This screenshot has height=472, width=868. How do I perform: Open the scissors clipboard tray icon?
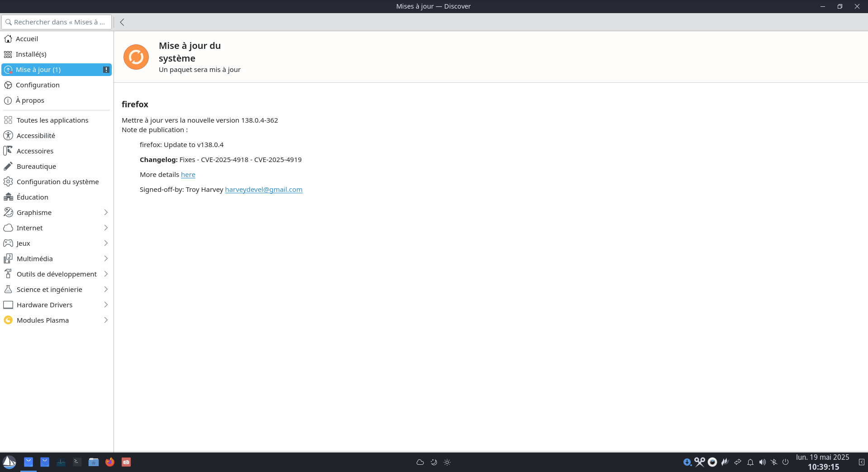click(x=700, y=462)
